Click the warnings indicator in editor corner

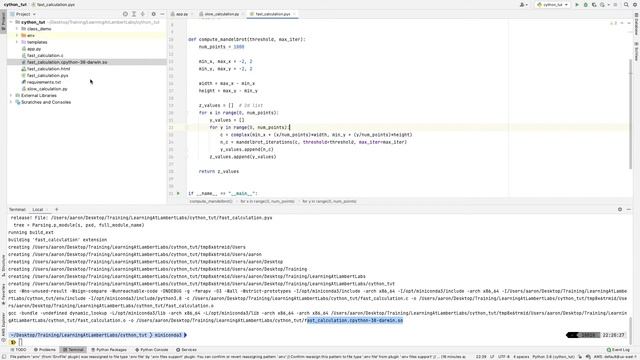[x=613, y=23]
